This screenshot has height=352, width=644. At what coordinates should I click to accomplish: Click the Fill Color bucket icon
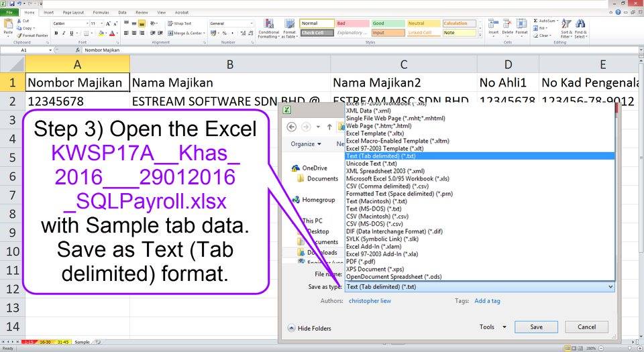[101, 33]
